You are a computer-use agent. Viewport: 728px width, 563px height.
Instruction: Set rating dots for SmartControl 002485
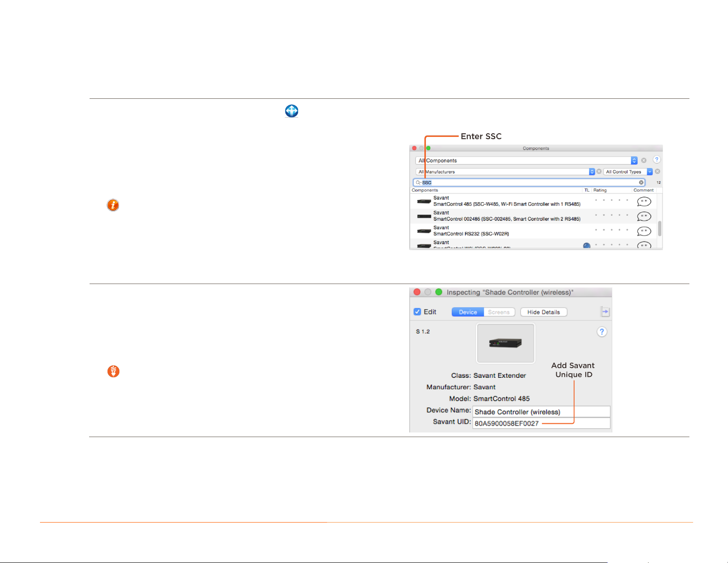(612, 215)
